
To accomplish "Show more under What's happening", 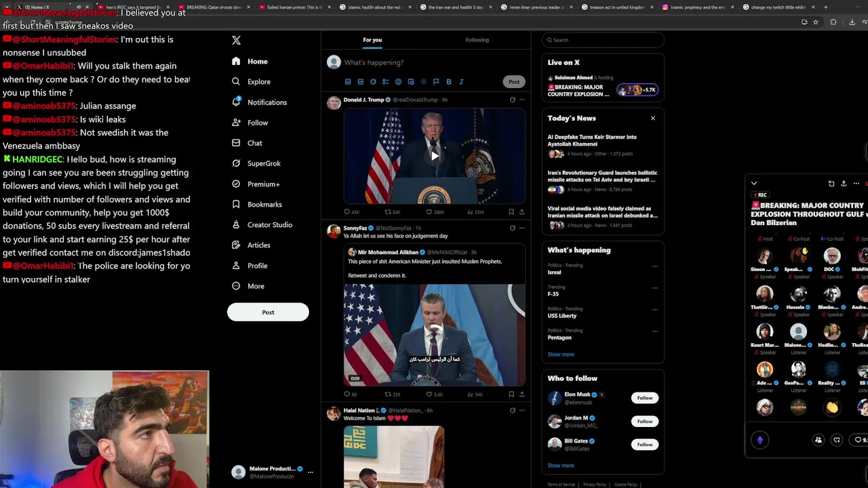I will [x=561, y=354].
